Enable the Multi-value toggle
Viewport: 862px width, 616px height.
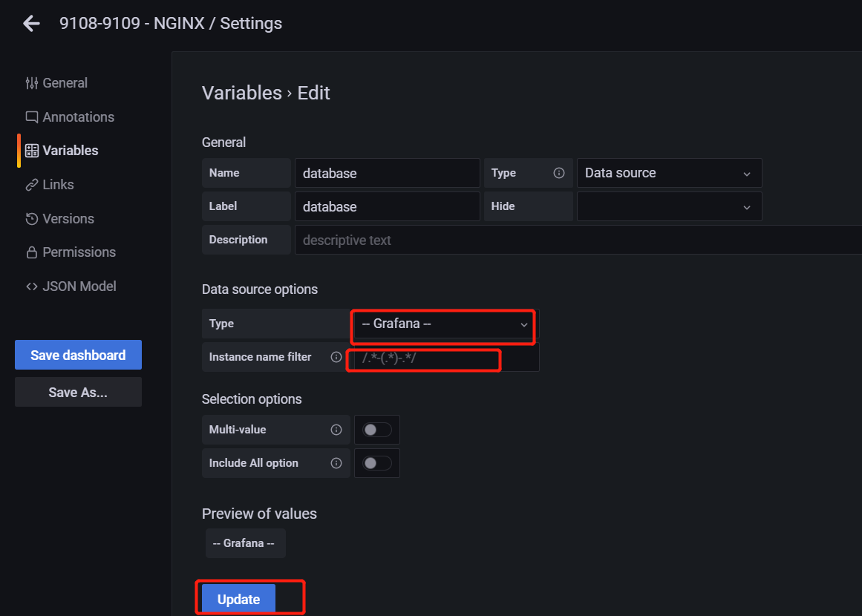[x=376, y=429]
